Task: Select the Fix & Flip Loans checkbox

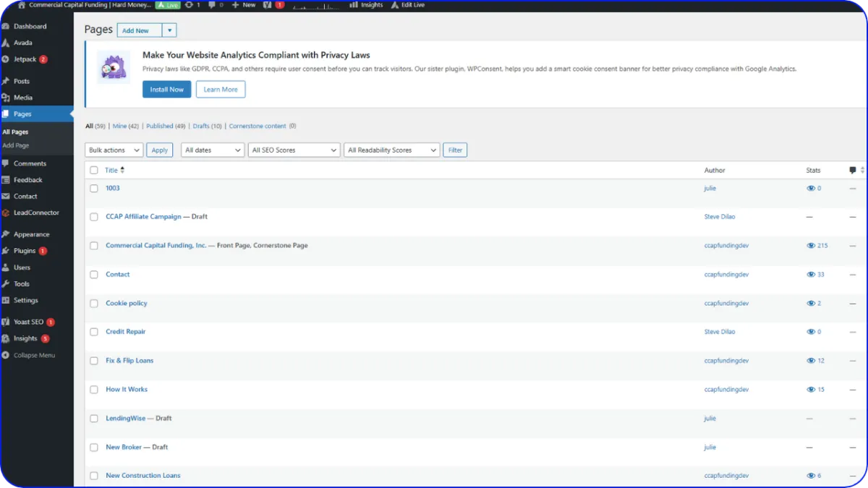Action: point(93,361)
